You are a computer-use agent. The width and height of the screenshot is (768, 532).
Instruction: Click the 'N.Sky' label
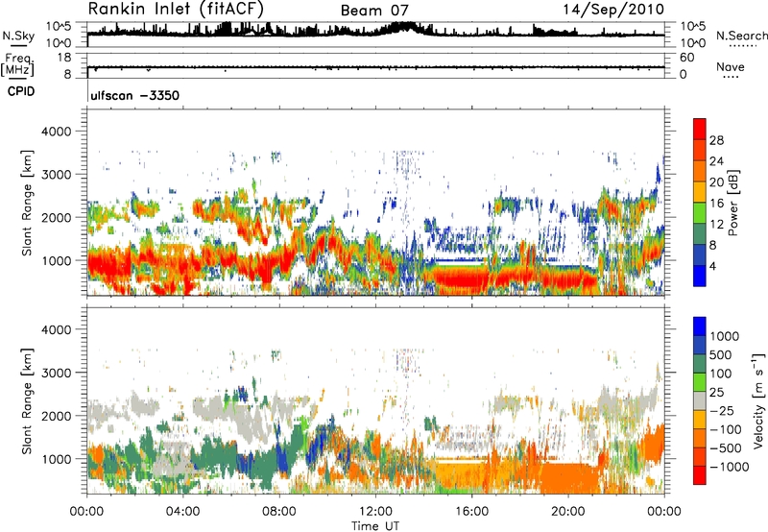(18, 36)
